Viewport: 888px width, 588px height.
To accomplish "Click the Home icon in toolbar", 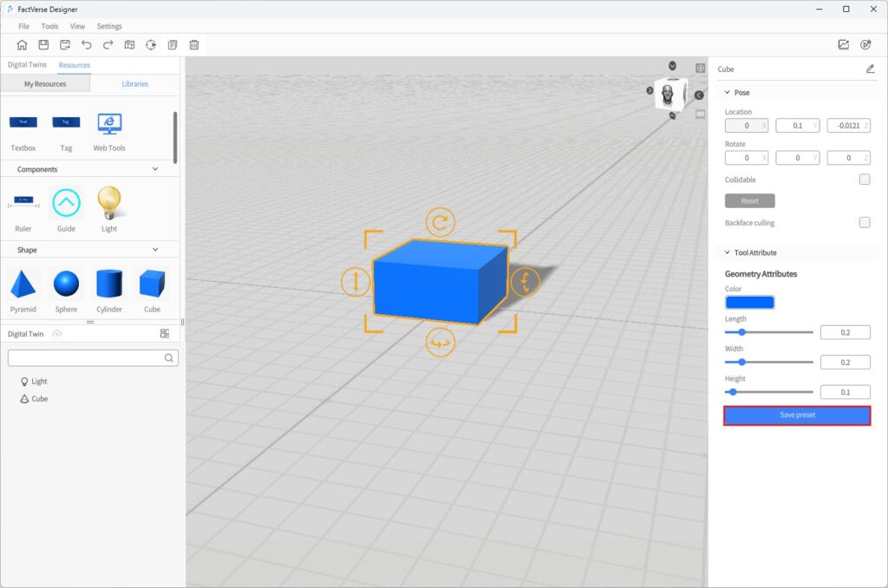I will 22,45.
